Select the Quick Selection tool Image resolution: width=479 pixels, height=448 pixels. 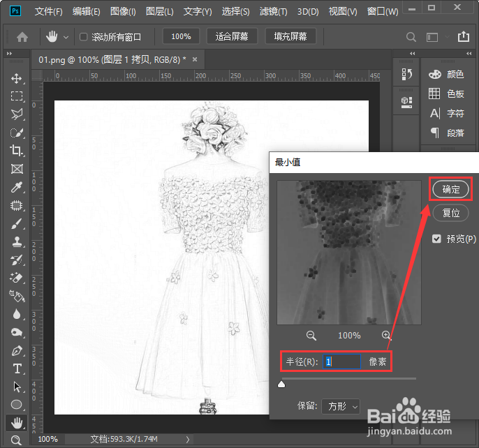click(x=17, y=133)
